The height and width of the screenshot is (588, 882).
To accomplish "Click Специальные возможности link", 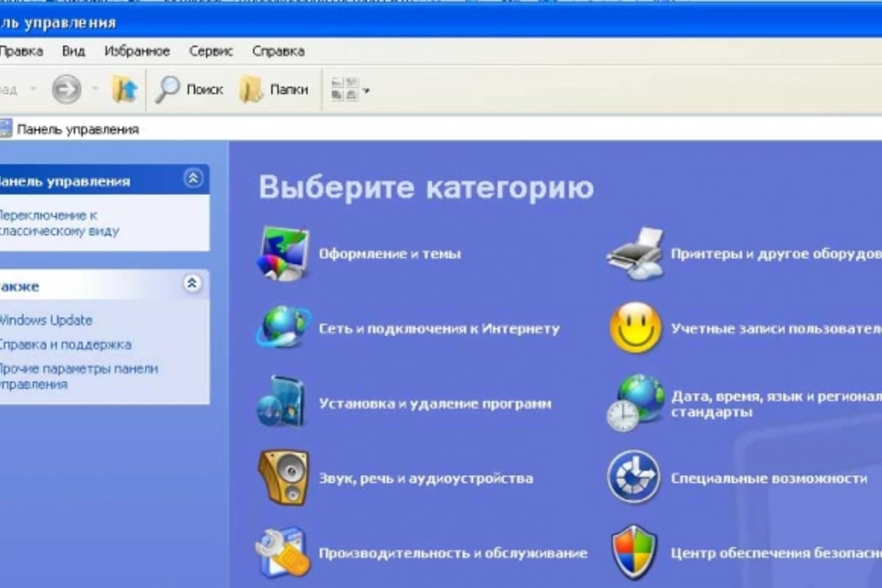I will [769, 479].
